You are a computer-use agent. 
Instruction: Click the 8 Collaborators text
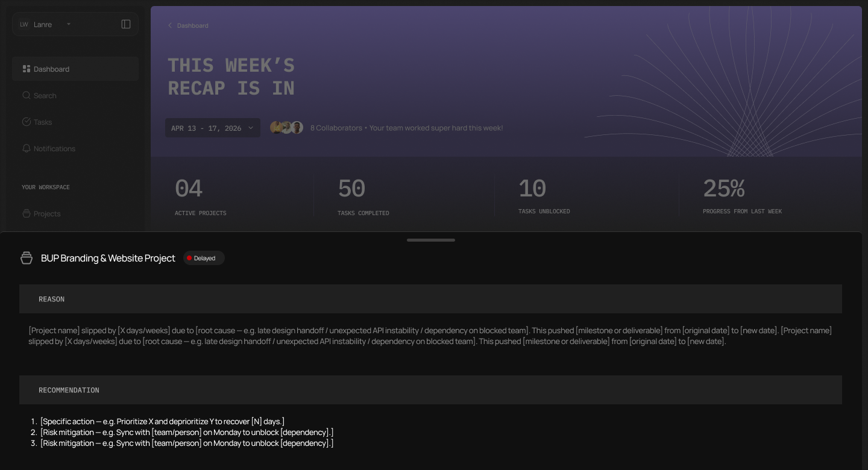pyautogui.click(x=336, y=128)
